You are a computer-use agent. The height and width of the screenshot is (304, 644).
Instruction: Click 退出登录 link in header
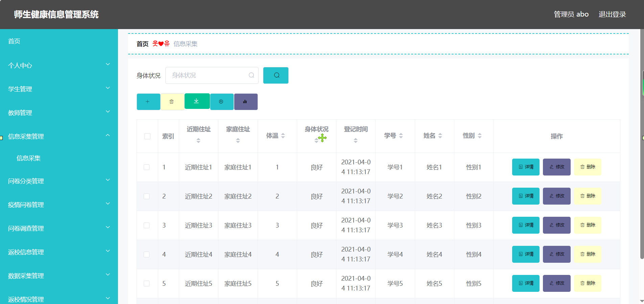pyautogui.click(x=612, y=15)
